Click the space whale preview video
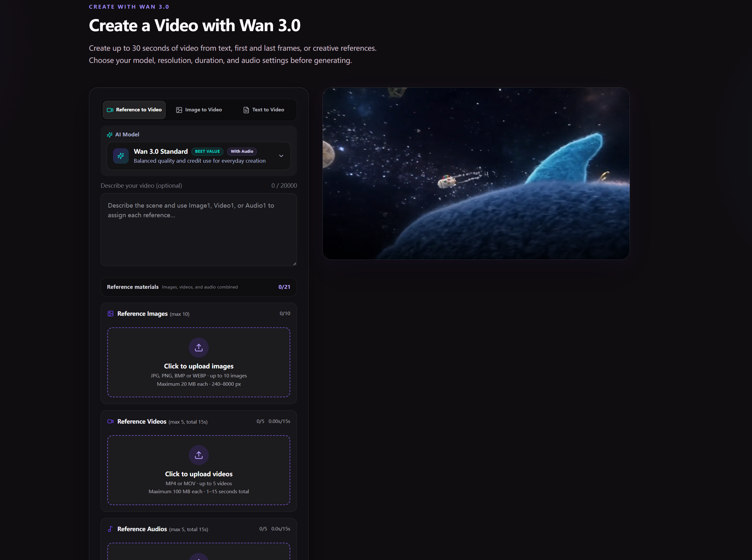Image resolution: width=752 pixels, height=560 pixels. (x=476, y=174)
